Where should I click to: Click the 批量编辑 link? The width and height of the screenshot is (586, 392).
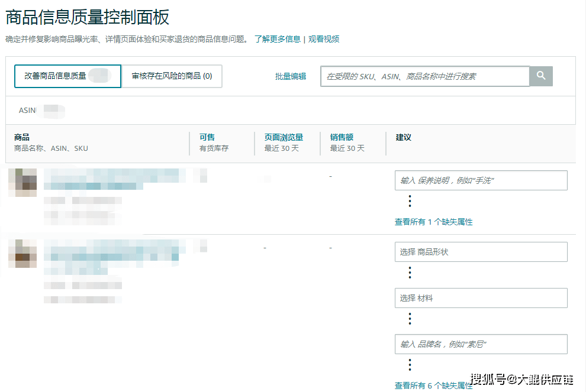click(291, 76)
